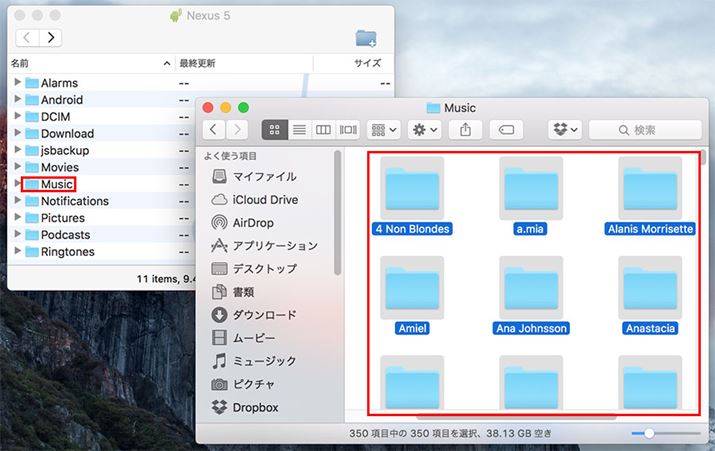This screenshot has width=715, height=451.
Task: Click the new folder icon in Nexus 5 window
Action: coord(366,38)
